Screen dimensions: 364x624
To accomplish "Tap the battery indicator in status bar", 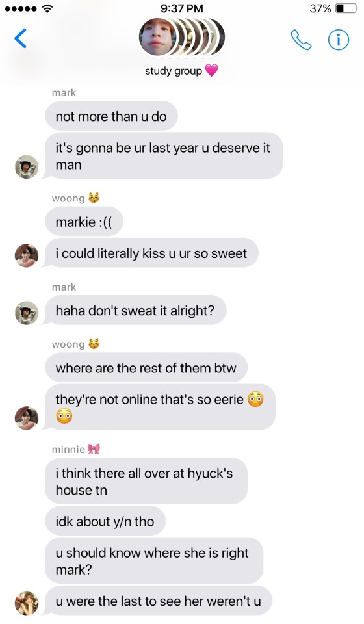I will [346, 8].
